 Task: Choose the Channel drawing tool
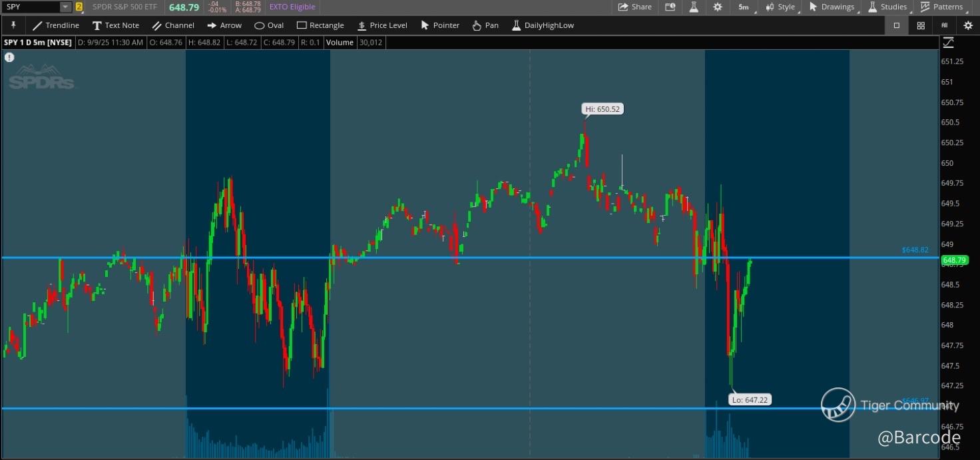click(x=173, y=25)
